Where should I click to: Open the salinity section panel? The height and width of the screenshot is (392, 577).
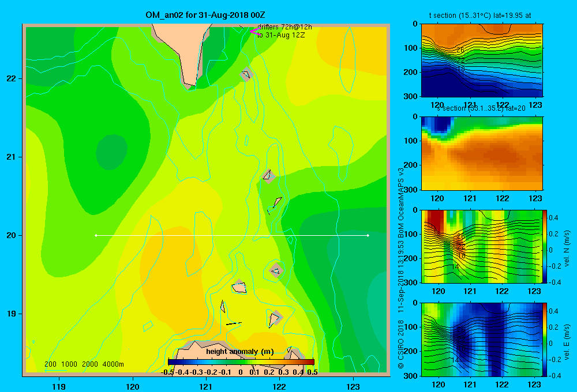(482, 153)
